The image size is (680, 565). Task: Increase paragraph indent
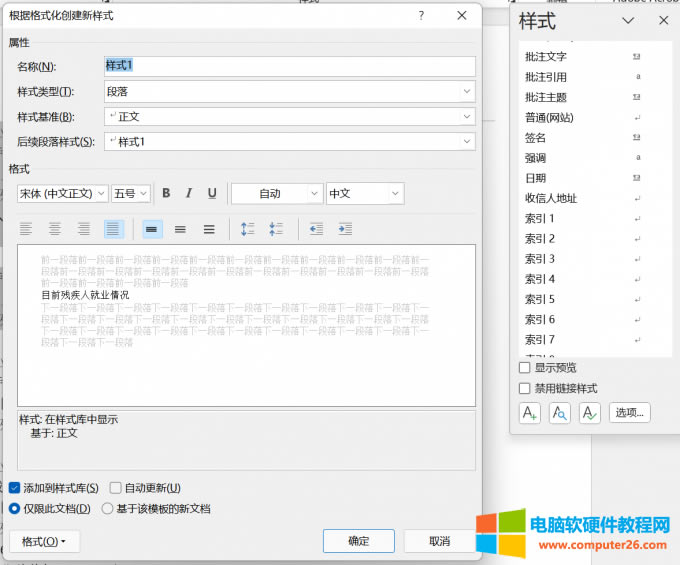click(x=344, y=229)
